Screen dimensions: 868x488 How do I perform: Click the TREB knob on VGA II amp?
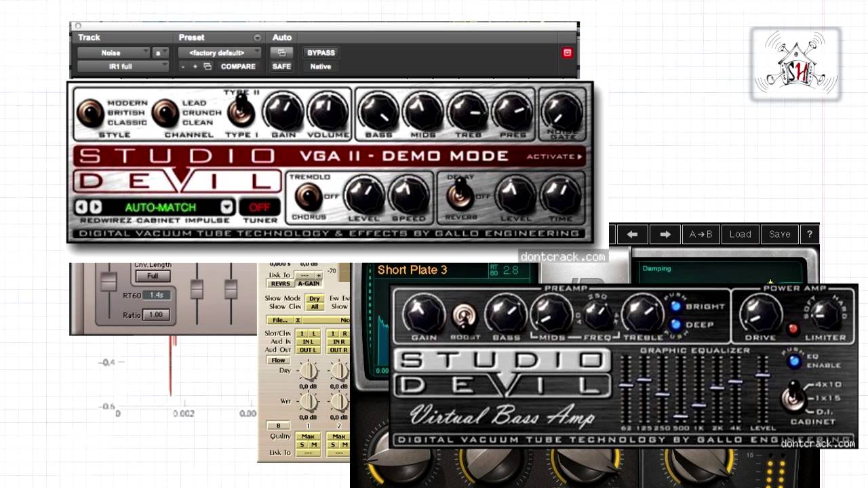468,111
